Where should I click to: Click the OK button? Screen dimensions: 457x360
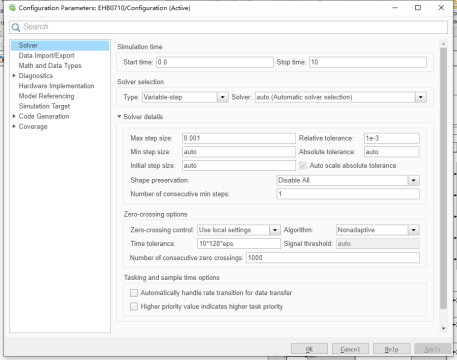point(309,349)
